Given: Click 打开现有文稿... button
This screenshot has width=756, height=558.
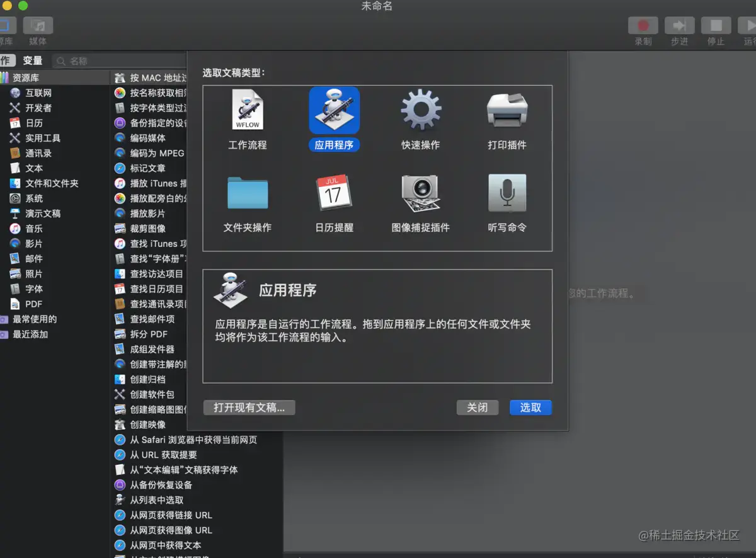Looking at the screenshot, I should coord(249,407).
